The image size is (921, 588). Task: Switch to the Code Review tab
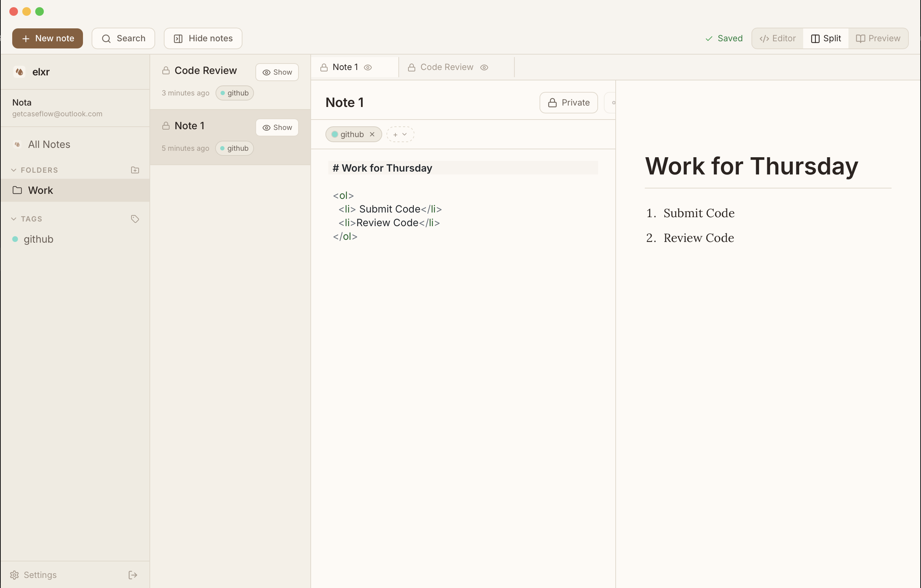(x=446, y=67)
